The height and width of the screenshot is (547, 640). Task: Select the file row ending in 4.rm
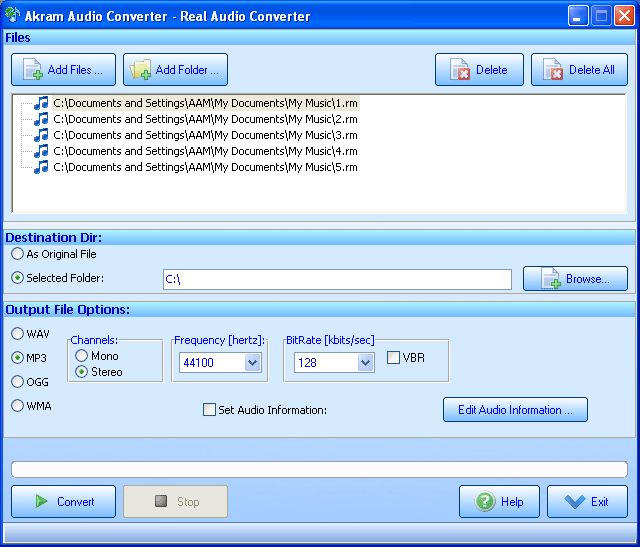point(205,151)
